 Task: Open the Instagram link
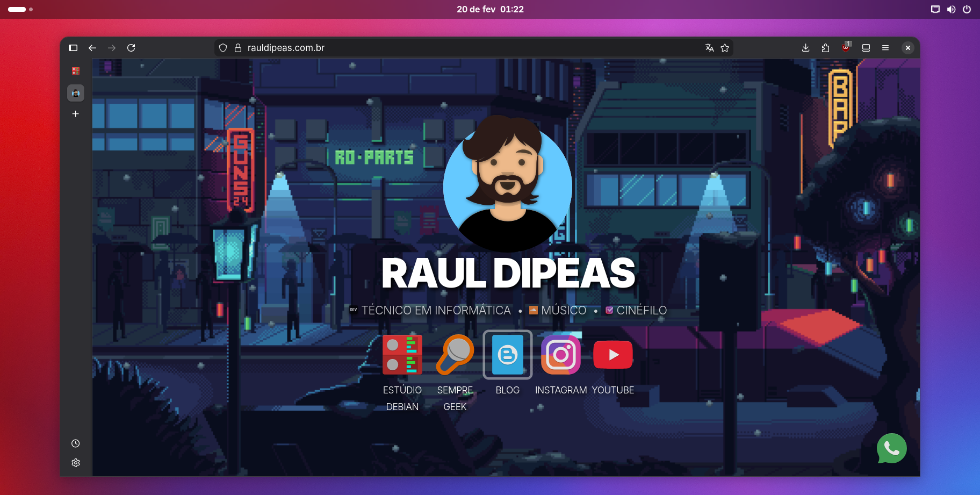click(561, 355)
